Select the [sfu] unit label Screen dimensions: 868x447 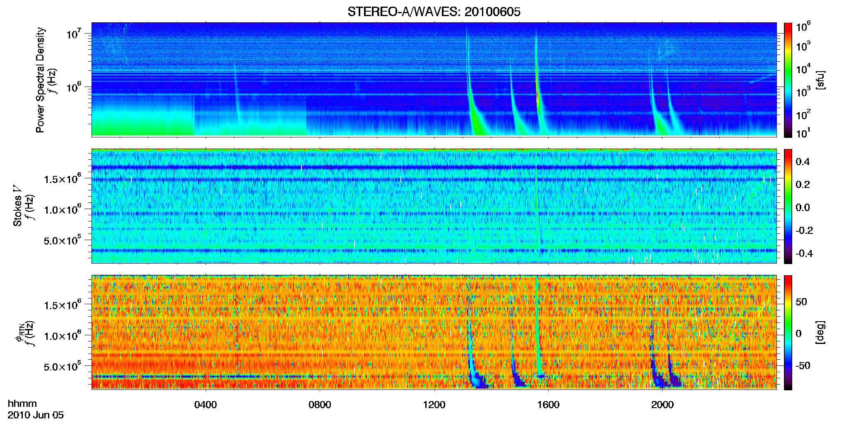pyautogui.click(x=820, y=80)
